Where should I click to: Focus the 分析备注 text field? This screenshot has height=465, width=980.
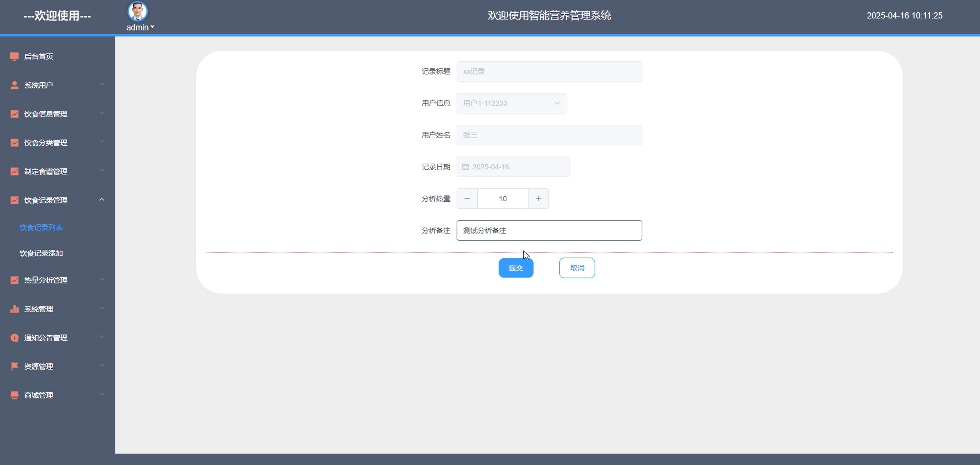click(549, 231)
